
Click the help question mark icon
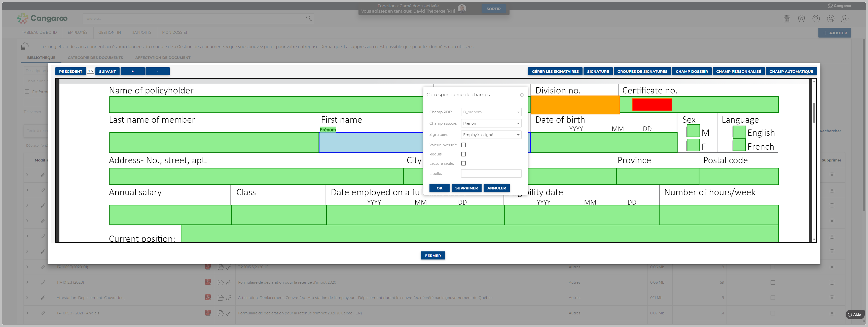(816, 19)
